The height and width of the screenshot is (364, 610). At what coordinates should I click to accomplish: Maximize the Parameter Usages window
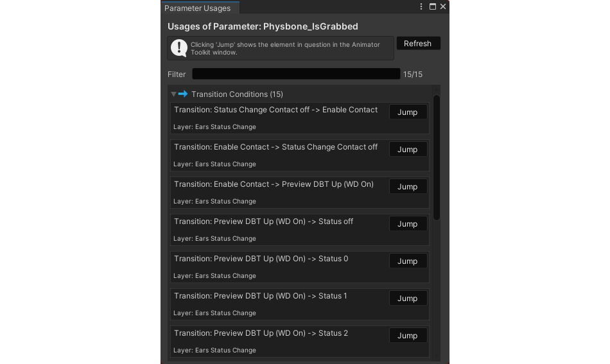(x=433, y=6)
